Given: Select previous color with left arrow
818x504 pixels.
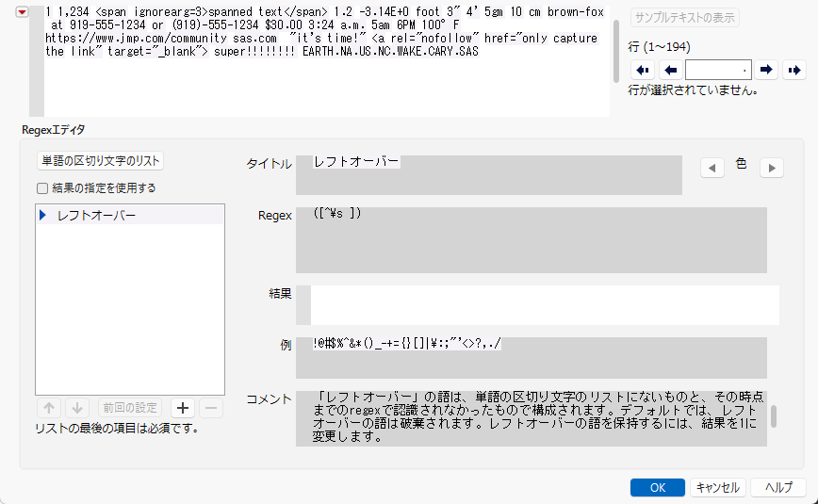Looking at the screenshot, I should coord(712,168).
